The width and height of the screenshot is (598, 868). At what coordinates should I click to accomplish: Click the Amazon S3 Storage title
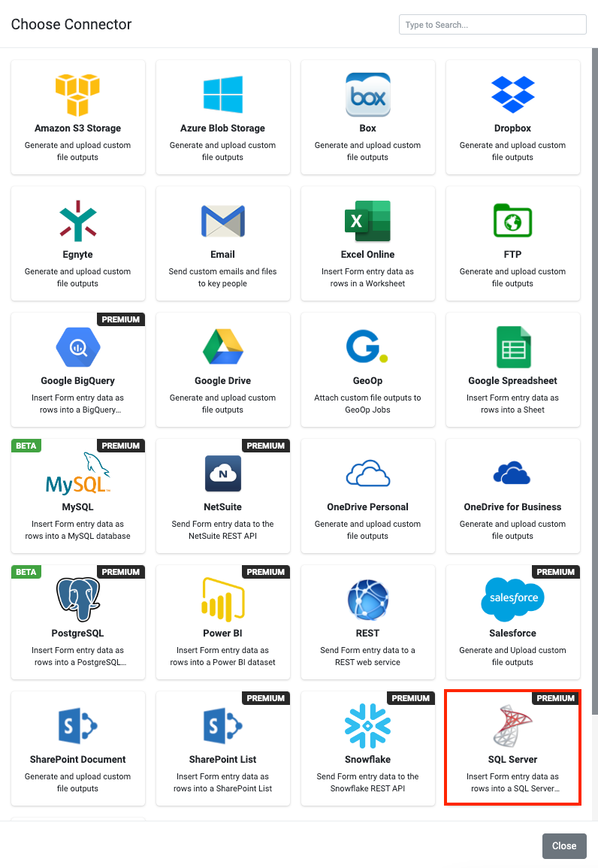click(x=78, y=128)
